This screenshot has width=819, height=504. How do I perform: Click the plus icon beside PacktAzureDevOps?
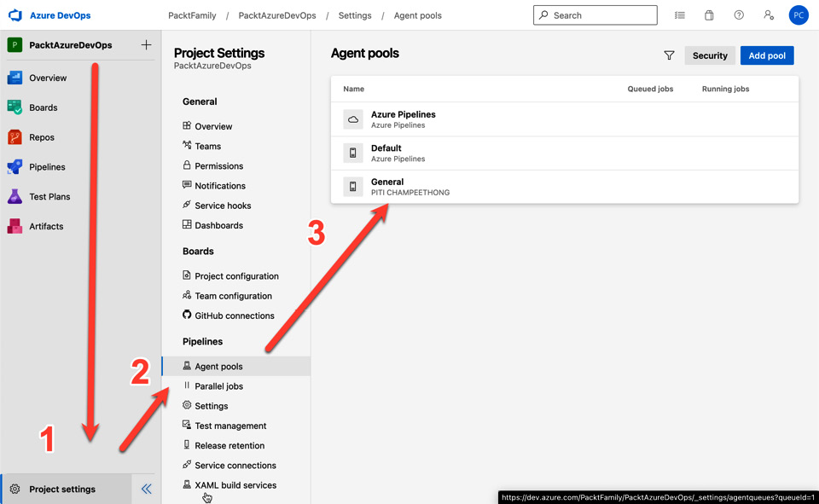coord(146,45)
